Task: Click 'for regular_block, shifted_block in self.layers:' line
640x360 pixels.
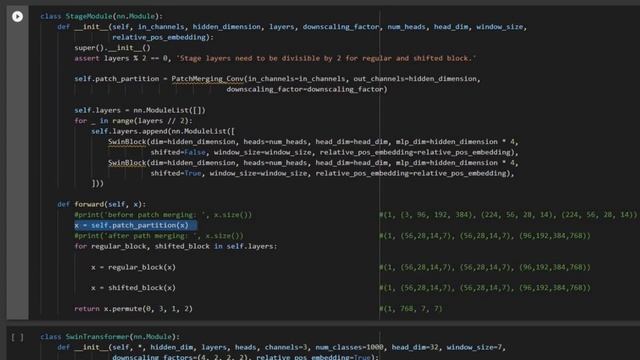Action: click(x=176, y=246)
